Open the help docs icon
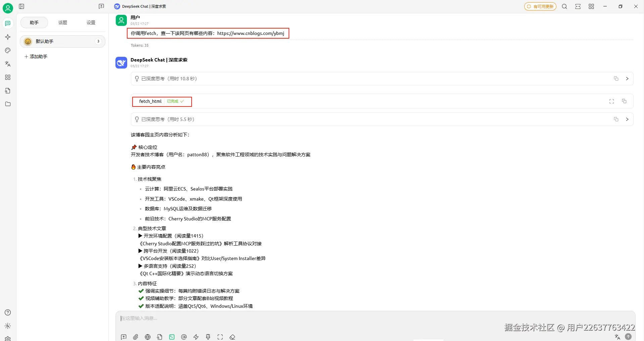Viewport: 644px width, 341px height. [8, 312]
